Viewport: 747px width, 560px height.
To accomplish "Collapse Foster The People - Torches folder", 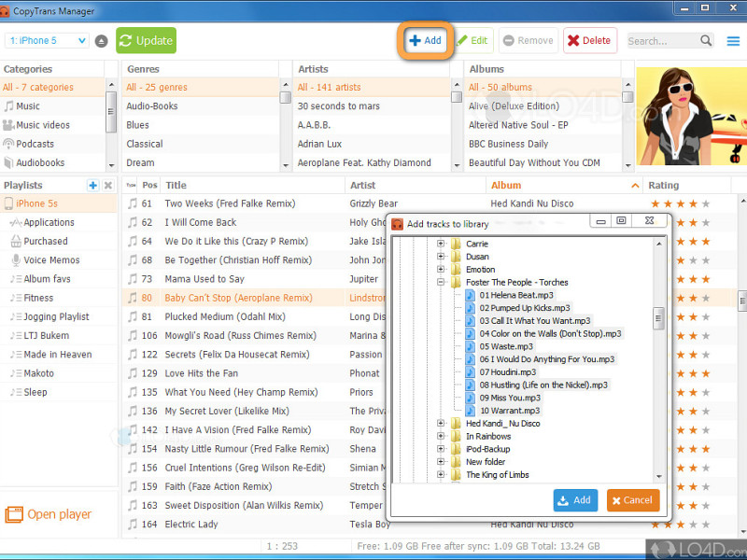I will (x=441, y=282).
